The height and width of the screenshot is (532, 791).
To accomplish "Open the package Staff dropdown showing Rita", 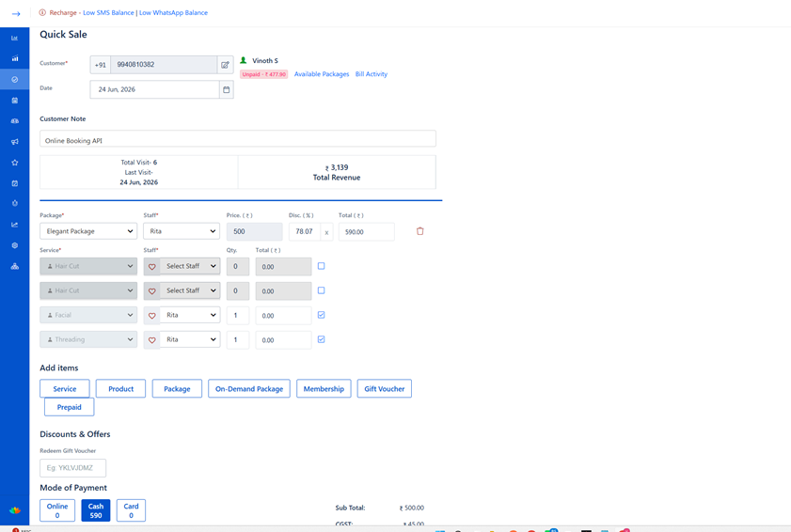I will (x=182, y=231).
